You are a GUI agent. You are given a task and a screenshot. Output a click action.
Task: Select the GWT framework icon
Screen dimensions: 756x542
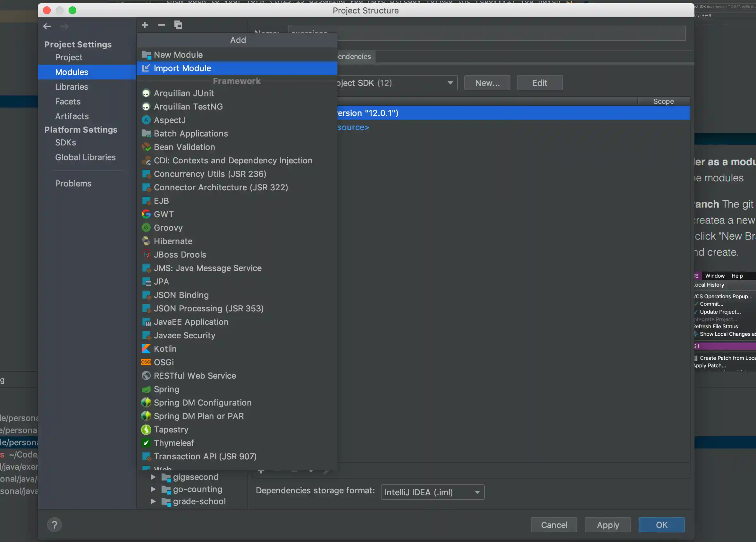tap(146, 214)
